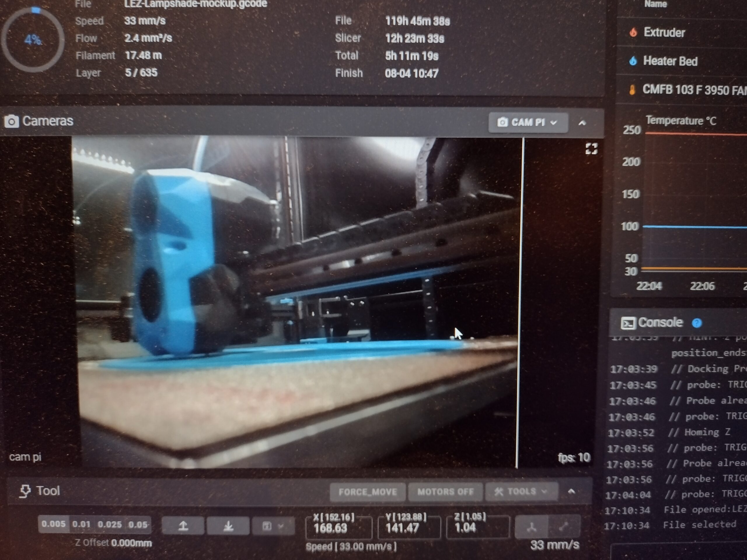
Task: Collapse the Cameras panel
Action: click(582, 123)
